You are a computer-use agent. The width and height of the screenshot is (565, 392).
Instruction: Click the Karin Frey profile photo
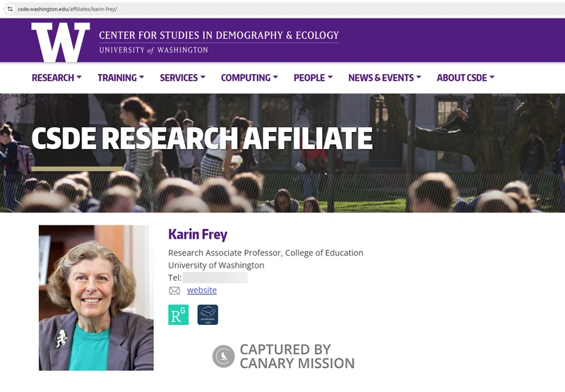[96, 298]
